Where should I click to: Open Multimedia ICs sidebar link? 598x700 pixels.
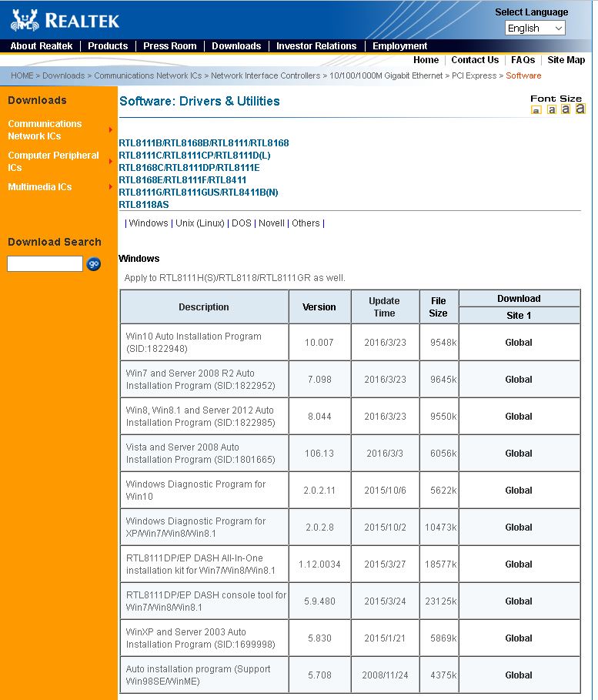pyautogui.click(x=40, y=186)
